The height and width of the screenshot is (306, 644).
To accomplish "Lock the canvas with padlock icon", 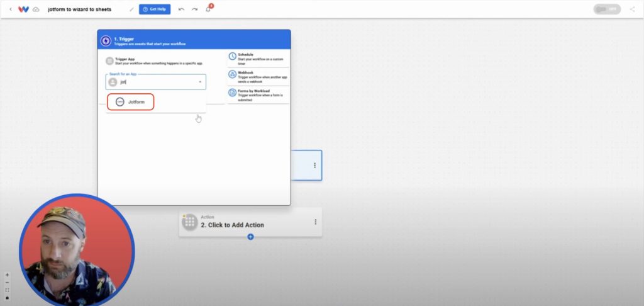I will click(7, 297).
